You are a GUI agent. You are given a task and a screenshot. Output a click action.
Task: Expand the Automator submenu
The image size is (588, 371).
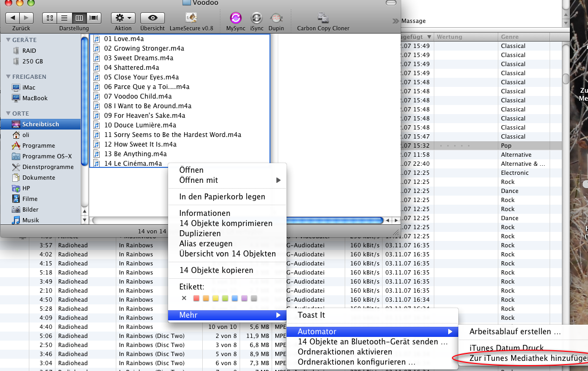pyautogui.click(x=372, y=332)
